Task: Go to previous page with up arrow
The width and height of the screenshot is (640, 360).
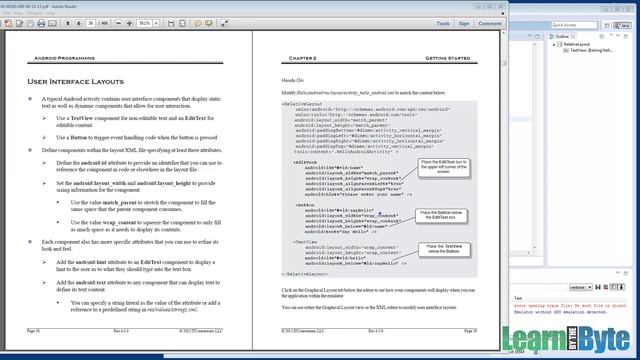Action: (x=68, y=24)
